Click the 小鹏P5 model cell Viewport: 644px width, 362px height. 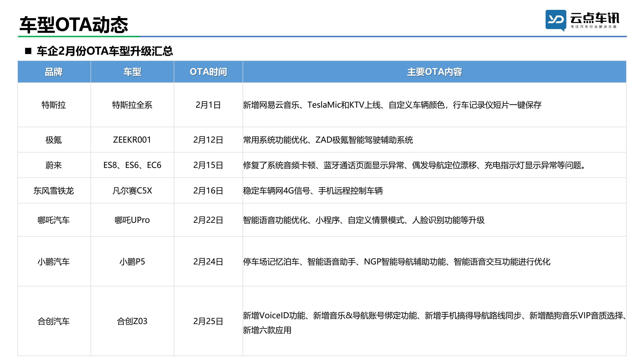point(132,261)
